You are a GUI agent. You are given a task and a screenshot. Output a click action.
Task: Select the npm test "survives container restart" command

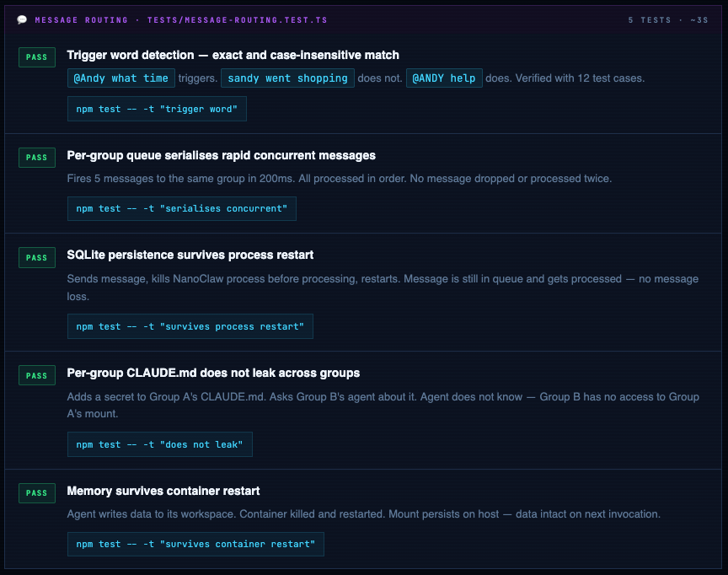(x=195, y=544)
